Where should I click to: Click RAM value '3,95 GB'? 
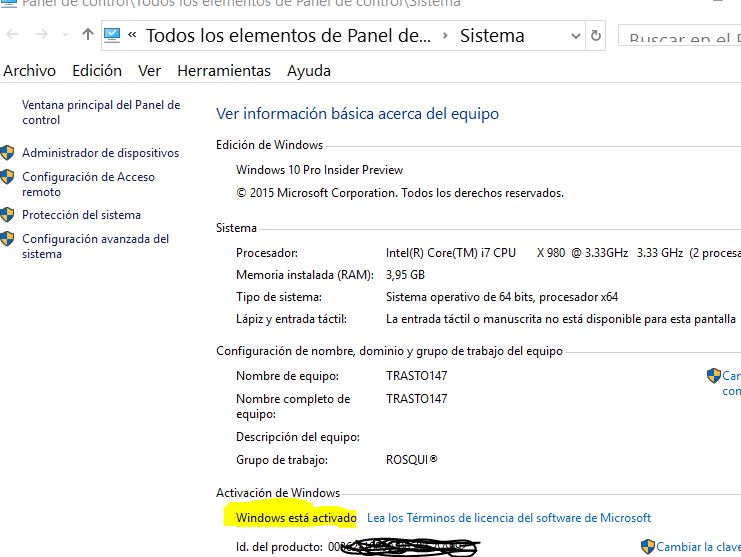(405, 275)
